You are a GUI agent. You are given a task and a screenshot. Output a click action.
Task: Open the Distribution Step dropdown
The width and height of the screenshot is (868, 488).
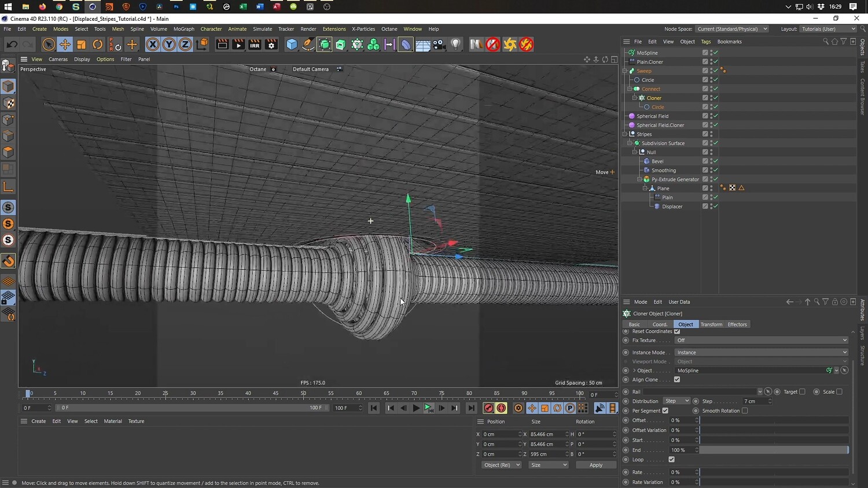point(676,401)
